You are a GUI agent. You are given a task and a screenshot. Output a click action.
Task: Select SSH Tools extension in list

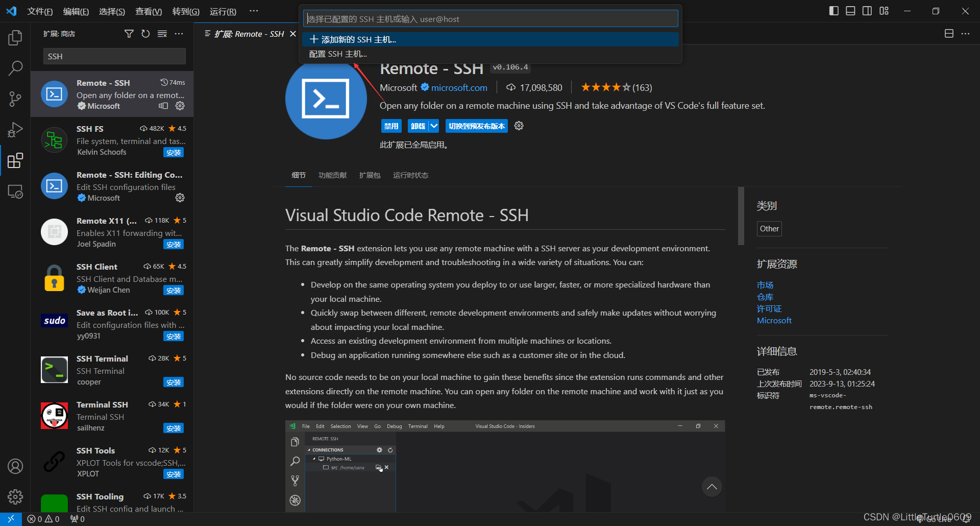pyautogui.click(x=112, y=462)
